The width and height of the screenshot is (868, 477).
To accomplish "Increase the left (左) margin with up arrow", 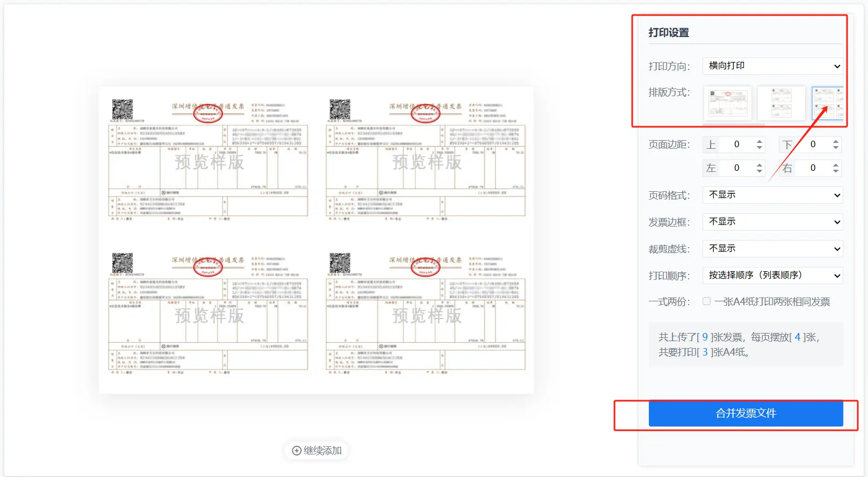I will pos(759,165).
